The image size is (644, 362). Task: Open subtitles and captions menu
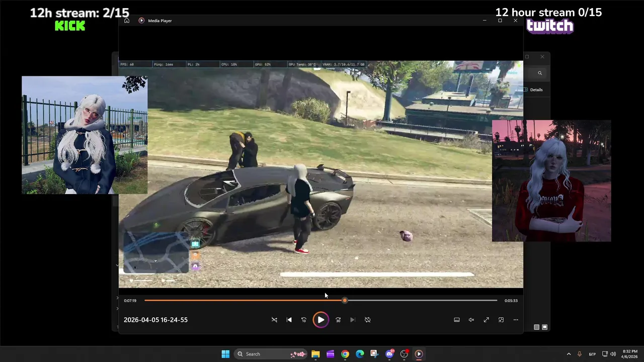click(x=457, y=320)
